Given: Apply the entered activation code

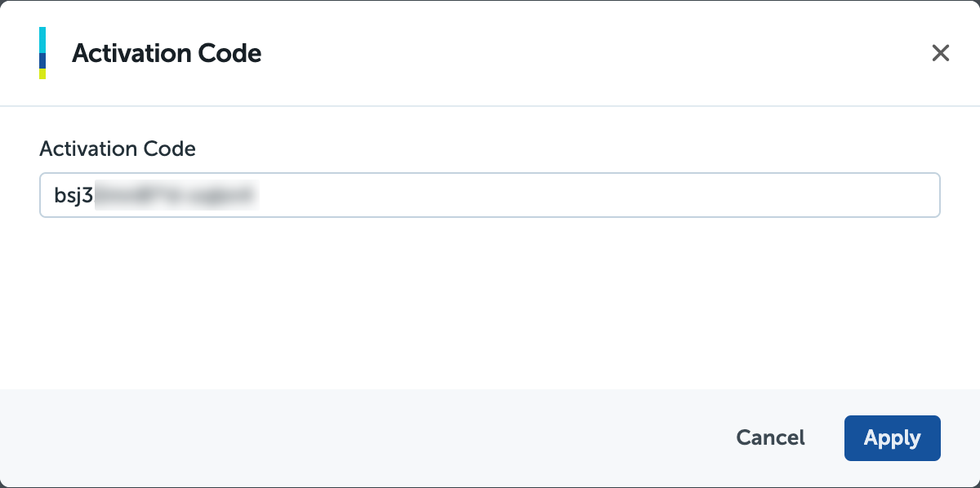Looking at the screenshot, I should pos(892,438).
